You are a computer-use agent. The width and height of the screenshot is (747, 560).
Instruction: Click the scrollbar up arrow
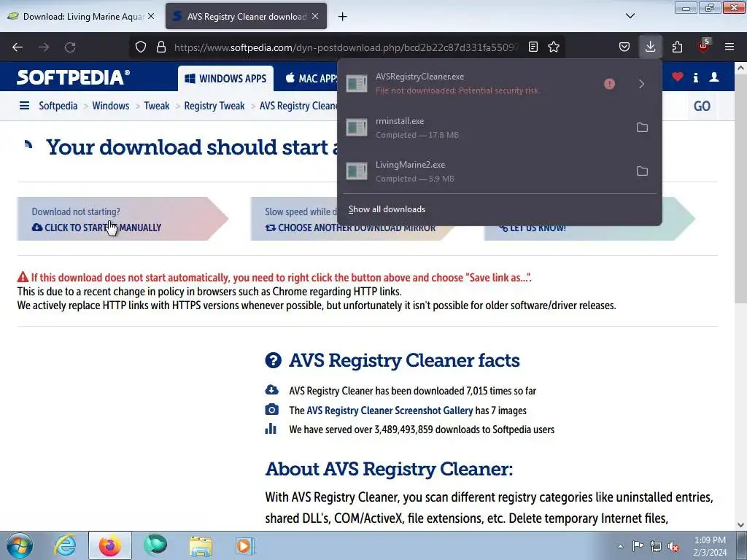[x=740, y=68]
